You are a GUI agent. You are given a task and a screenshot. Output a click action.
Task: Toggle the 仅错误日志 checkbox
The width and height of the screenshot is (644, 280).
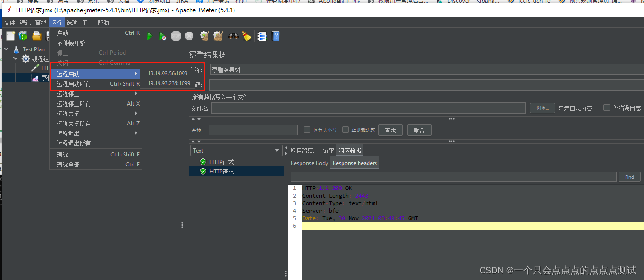coord(607,107)
